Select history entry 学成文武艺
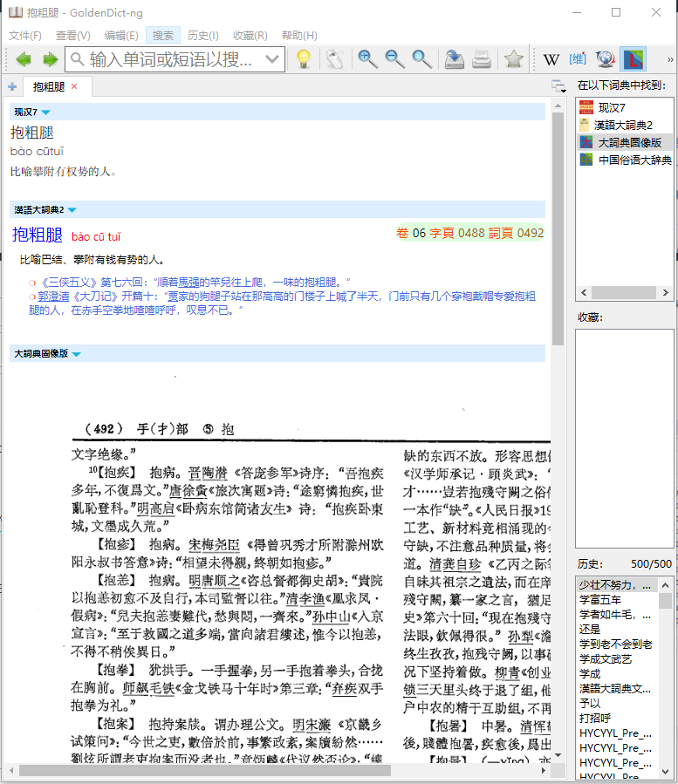The image size is (678, 784). (606, 659)
